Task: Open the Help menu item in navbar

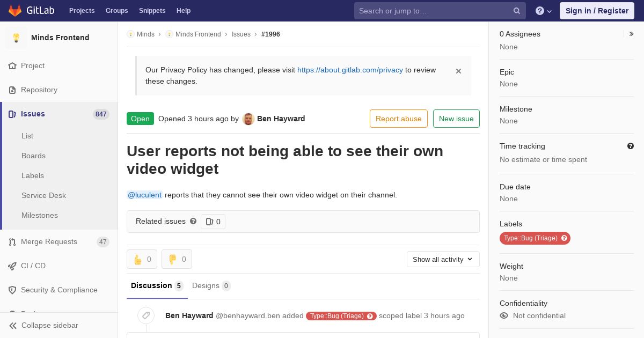Action: [184, 11]
